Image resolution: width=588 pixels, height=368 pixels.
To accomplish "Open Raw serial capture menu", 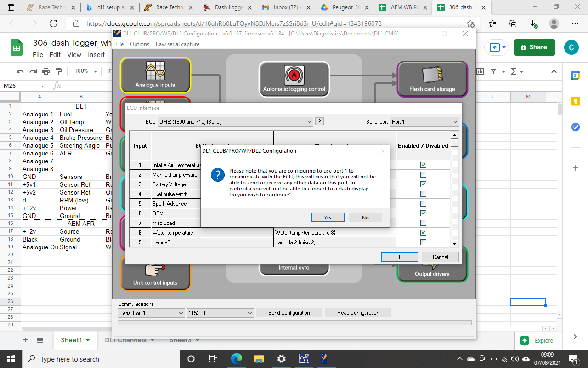I will pyautogui.click(x=177, y=44).
